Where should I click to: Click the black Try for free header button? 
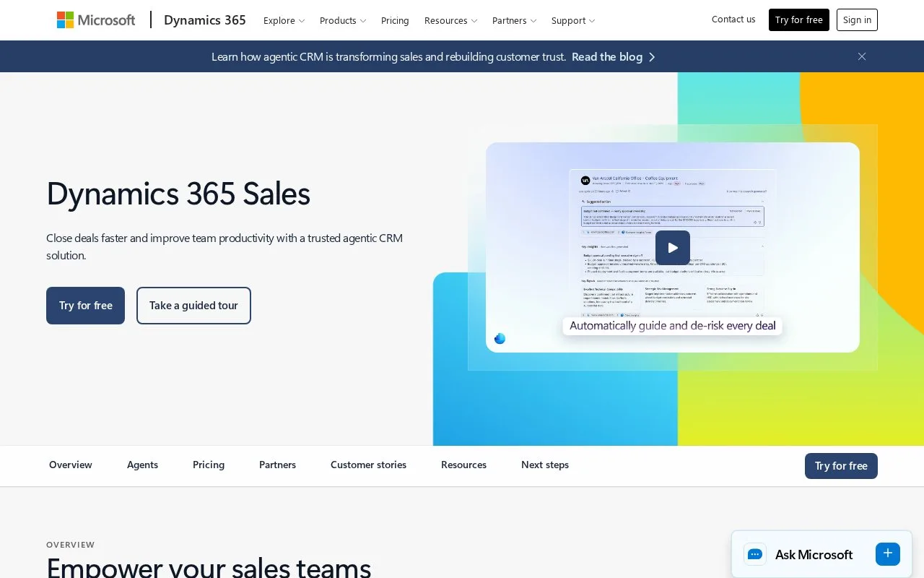[x=799, y=20]
